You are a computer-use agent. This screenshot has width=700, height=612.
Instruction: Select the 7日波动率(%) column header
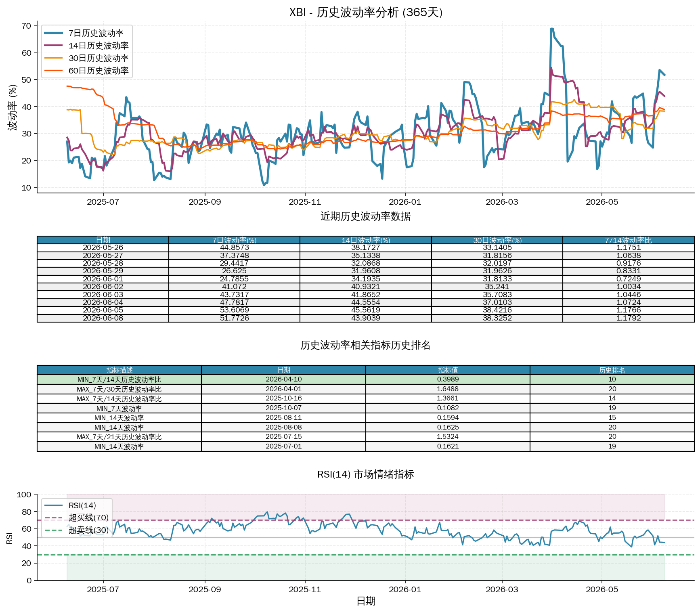234,240
